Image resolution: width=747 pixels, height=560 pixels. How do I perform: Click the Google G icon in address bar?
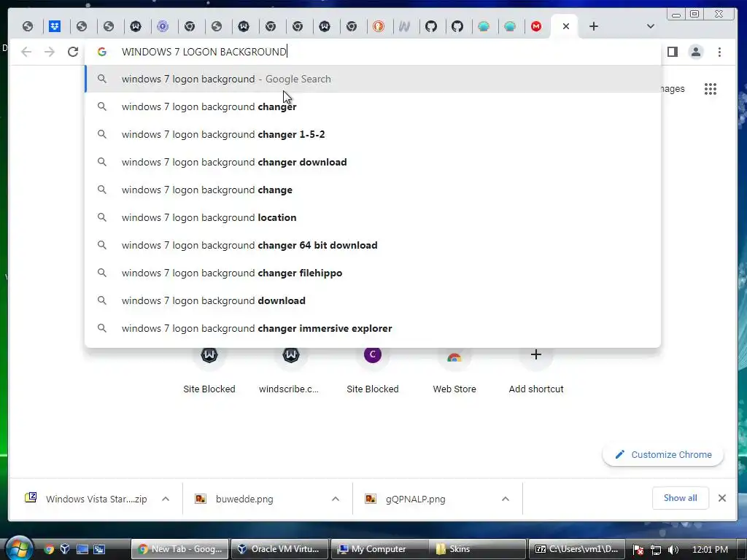[102, 52]
